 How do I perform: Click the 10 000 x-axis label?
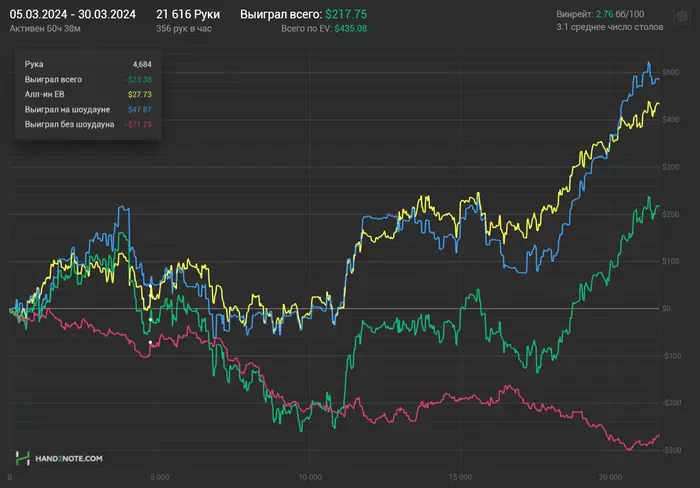(x=310, y=476)
